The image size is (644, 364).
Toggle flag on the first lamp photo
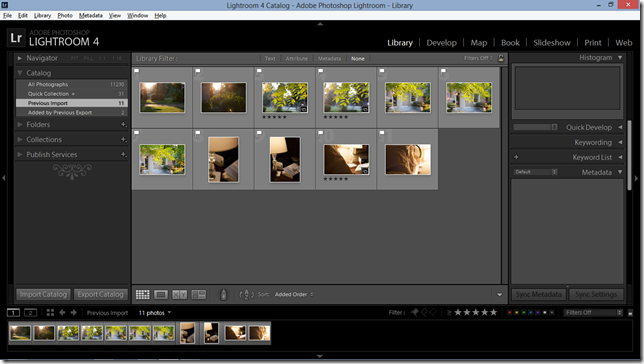pos(198,133)
